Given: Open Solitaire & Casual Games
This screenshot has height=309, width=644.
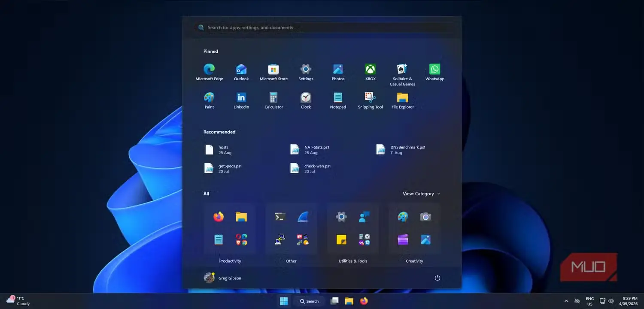Looking at the screenshot, I should coord(402,75).
